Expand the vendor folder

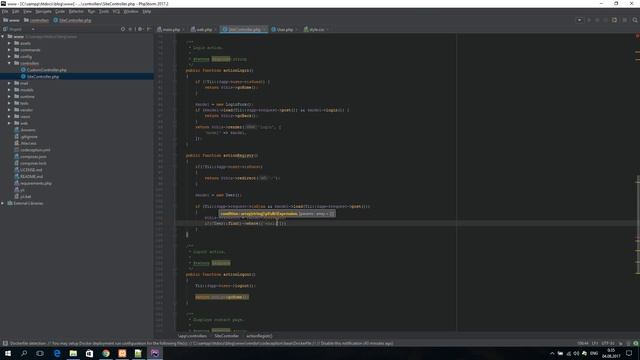pyautogui.click(x=9, y=110)
